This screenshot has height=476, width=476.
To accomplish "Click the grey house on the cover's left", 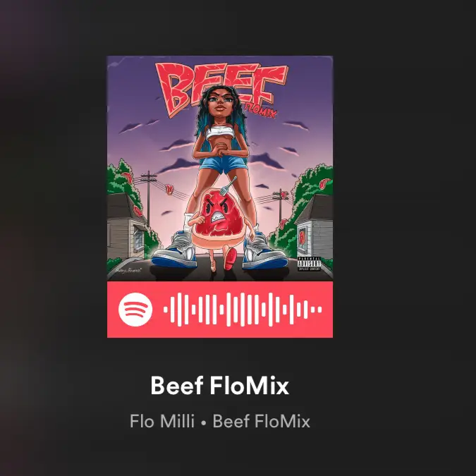I will (126, 225).
